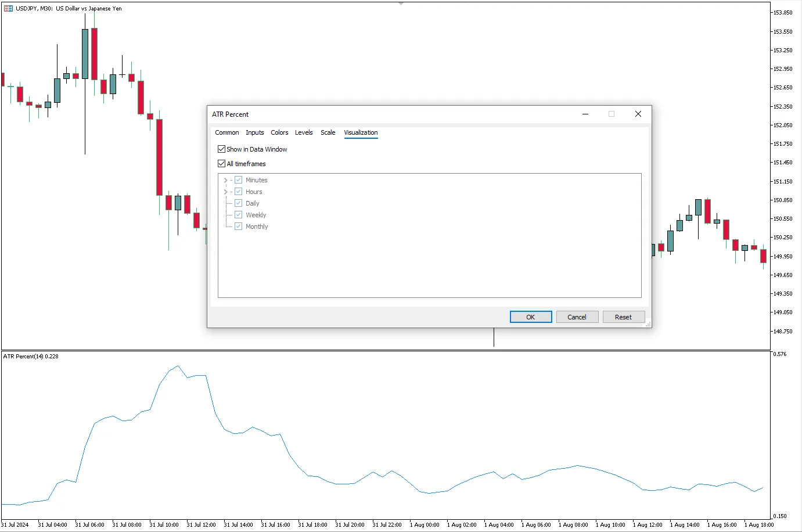
Task: Click the dialog resize grip corner
Action: coord(648,324)
